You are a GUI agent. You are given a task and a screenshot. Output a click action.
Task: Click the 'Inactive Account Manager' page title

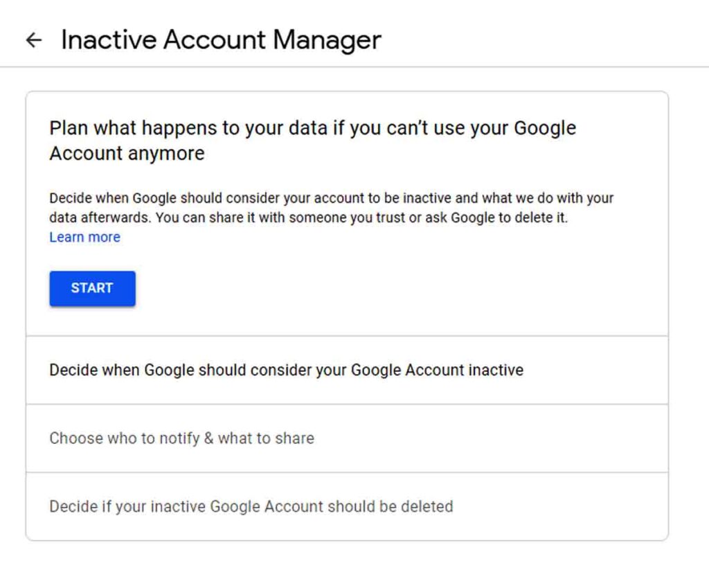click(221, 39)
